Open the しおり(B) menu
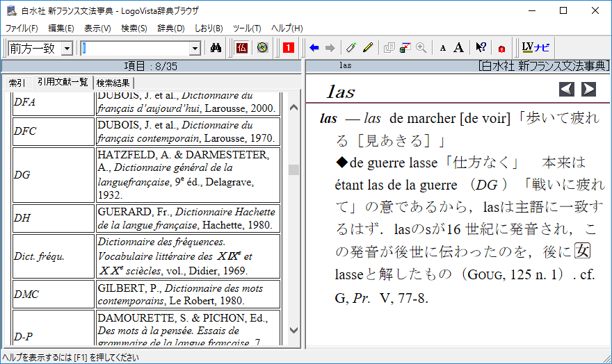 (x=209, y=28)
